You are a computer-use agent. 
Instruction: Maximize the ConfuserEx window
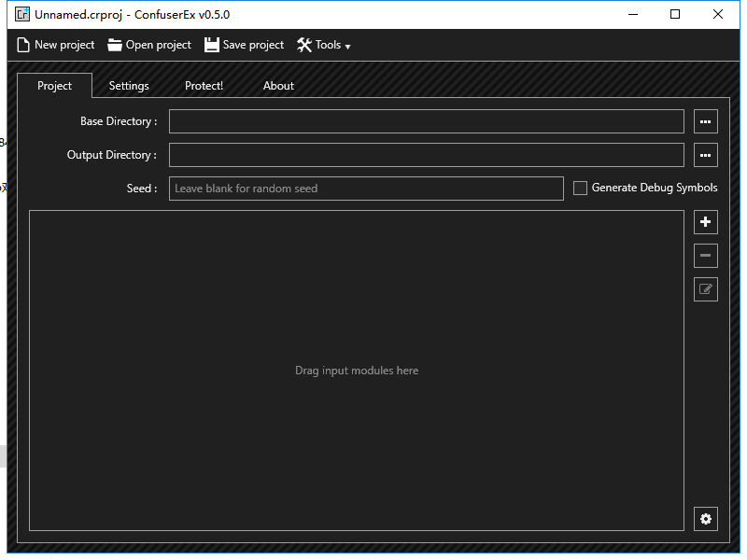click(675, 14)
